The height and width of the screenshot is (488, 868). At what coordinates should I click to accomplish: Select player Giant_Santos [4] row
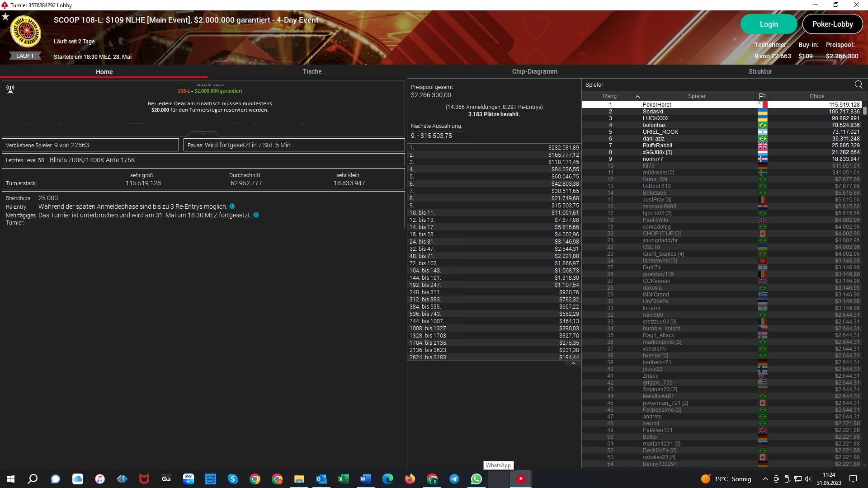(722, 254)
